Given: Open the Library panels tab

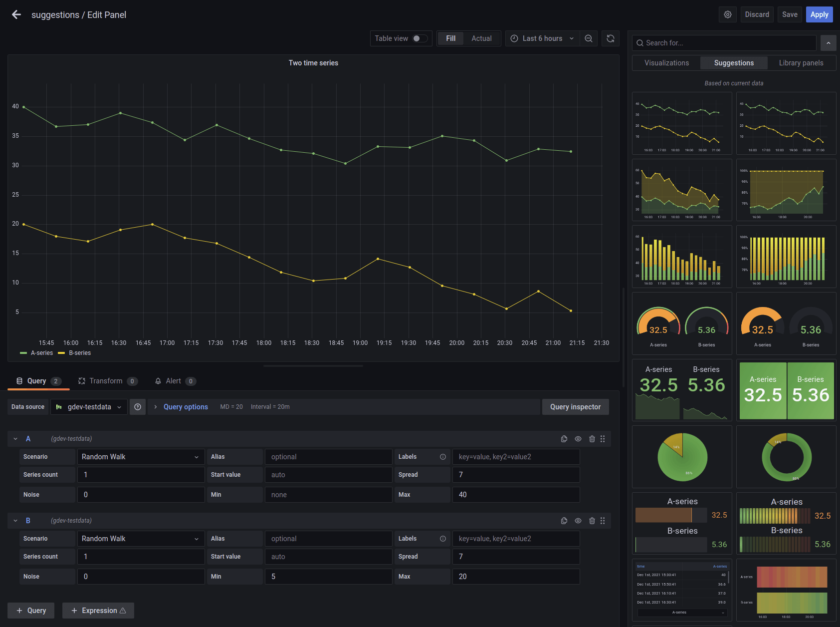Looking at the screenshot, I should pyautogui.click(x=801, y=63).
